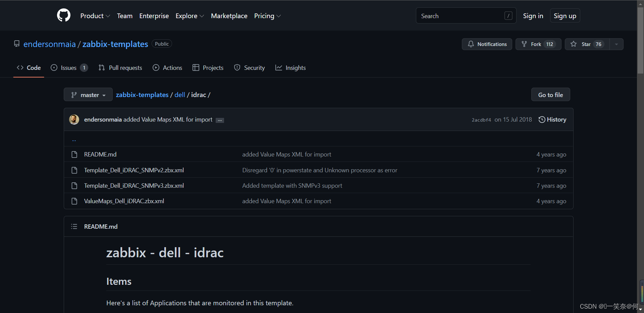
Task: Focus the Search input field
Action: (466, 16)
